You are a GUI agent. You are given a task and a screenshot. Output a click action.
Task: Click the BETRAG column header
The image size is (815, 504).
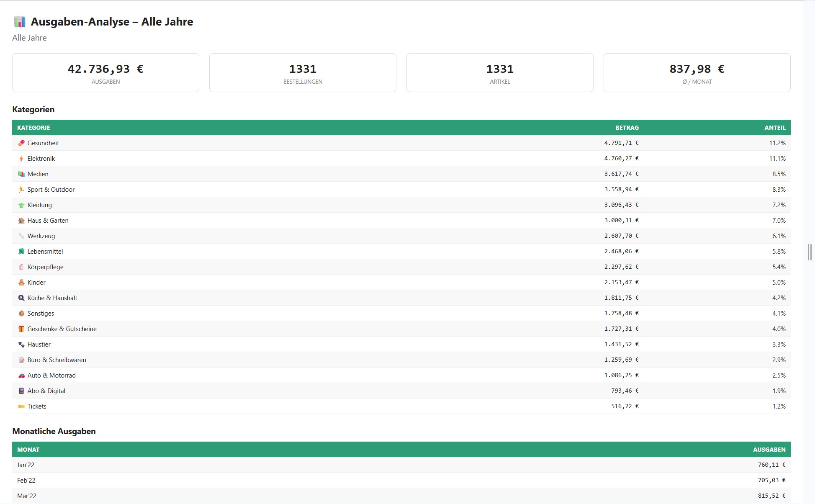click(627, 128)
